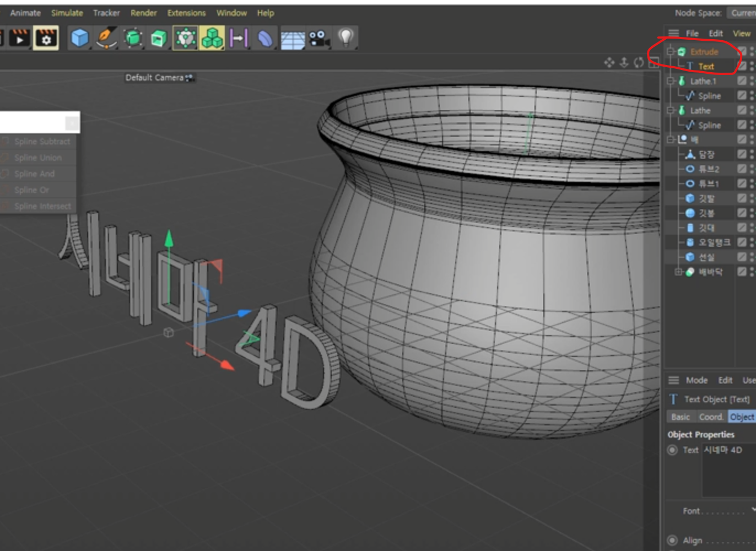Click the green Extrude icon in object list
The height and width of the screenshot is (551, 756).
(x=682, y=51)
